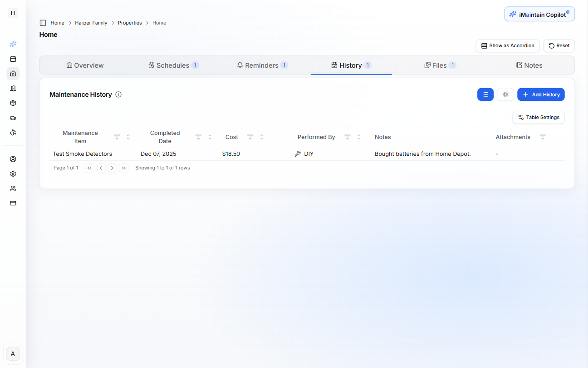This screenshot has width=588, height=368.
Task: Toggle Show as Accordion layout
Action: 507,45
